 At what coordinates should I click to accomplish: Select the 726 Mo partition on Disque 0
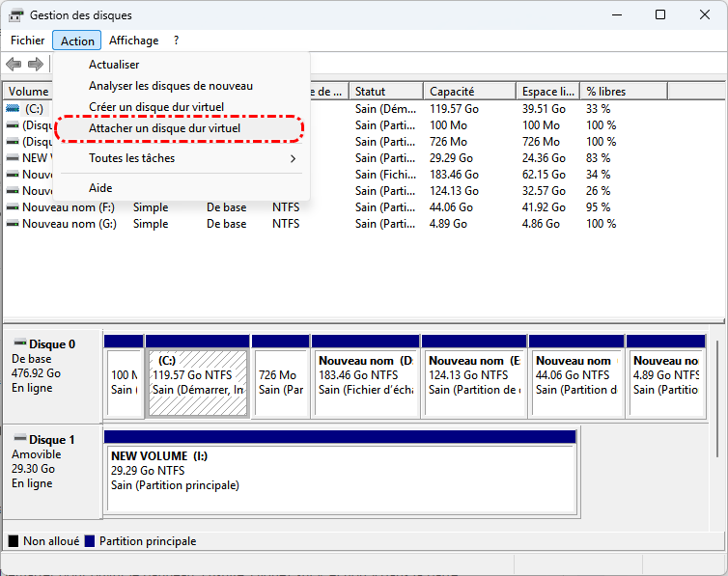click(278, 382)
